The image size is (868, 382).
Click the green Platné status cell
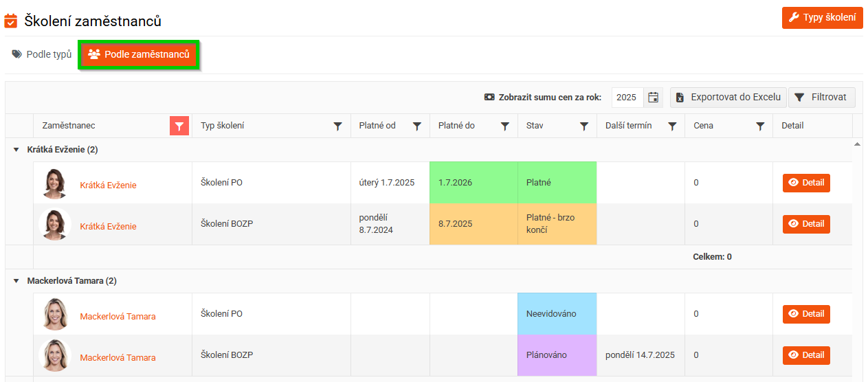point(557,183)
